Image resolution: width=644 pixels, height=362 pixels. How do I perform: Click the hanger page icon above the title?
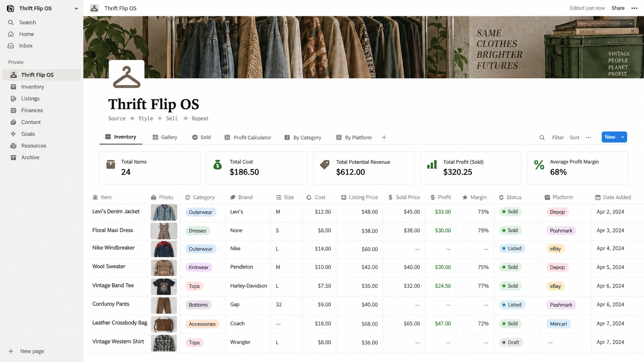pos(127,78)
